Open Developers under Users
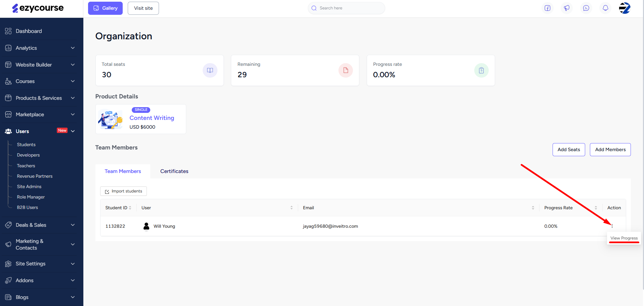The image size is (644, 306). point(28,155)
